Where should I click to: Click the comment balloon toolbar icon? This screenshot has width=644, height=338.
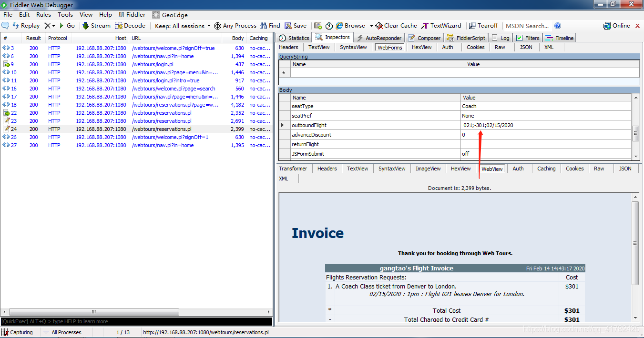pyautogui.click(x=5, y=26)
